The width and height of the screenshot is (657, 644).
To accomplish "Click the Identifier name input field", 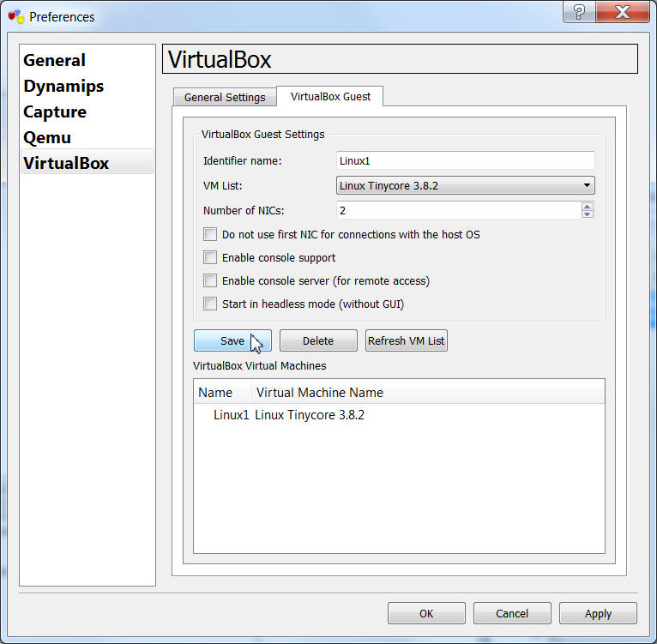I will (x=465, y=161).
